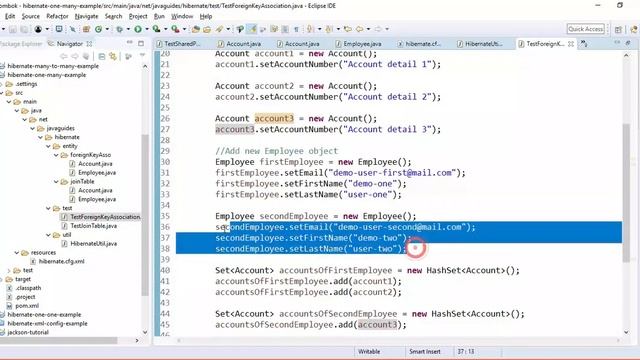The width and height of the screenshot is (640, 360).
Task: Maximize the Navigator panel
Action: click(141, 43)
